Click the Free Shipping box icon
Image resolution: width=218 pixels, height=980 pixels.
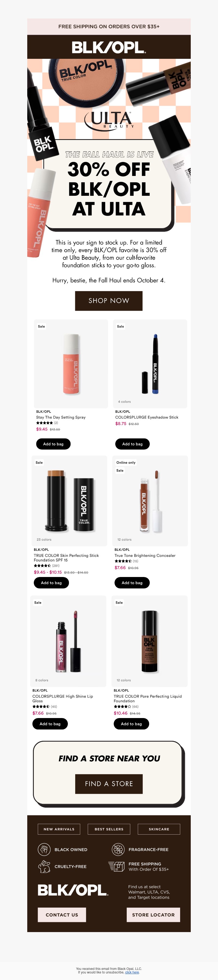coord(116,866)
